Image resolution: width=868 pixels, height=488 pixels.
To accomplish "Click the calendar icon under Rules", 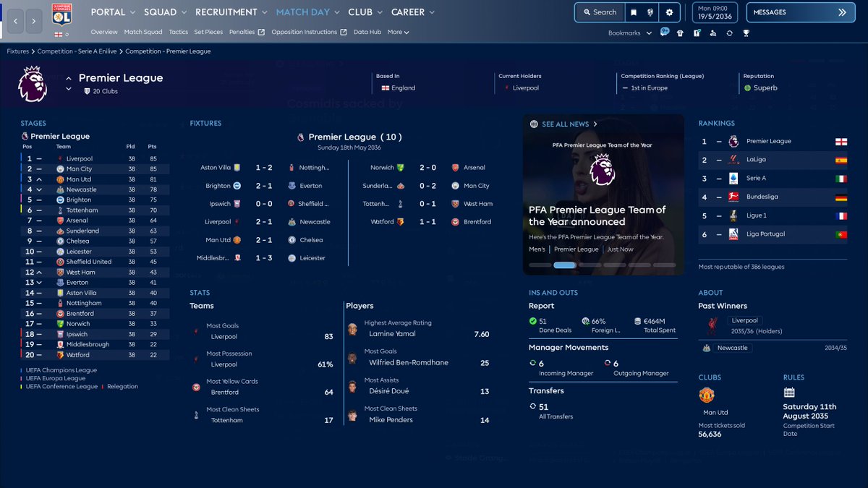I will tap(789, 393).
